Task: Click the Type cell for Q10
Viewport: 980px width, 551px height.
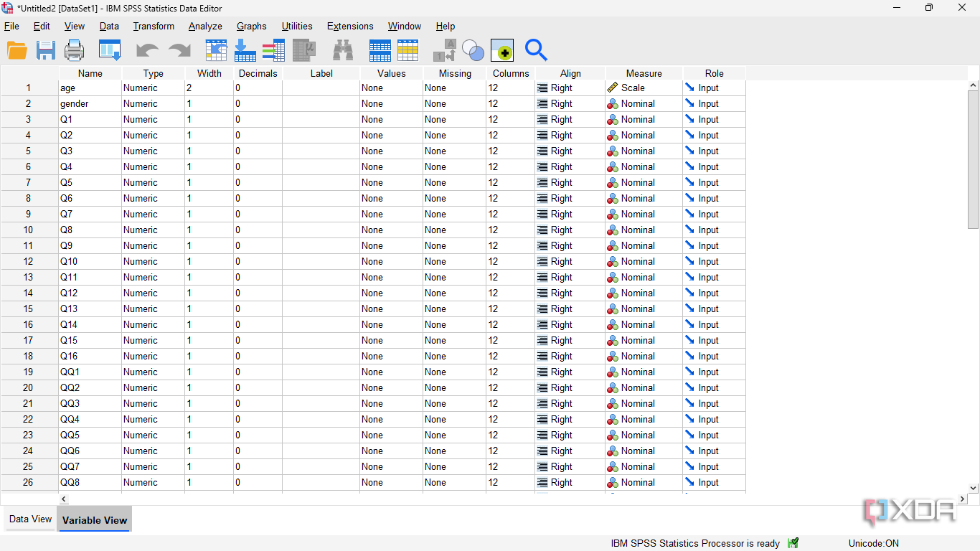Action: click(x=153, y=261)
